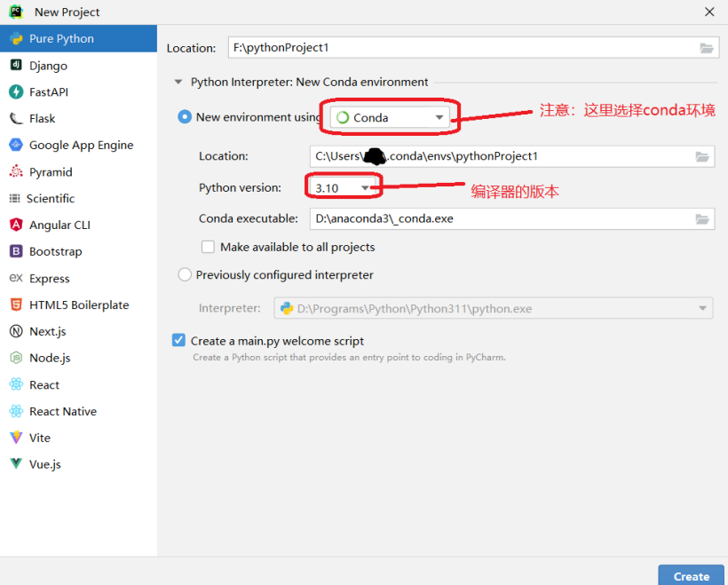Click the Flask project icon
The width and height of the screenshot is (728, 585).
click(15, 119)
